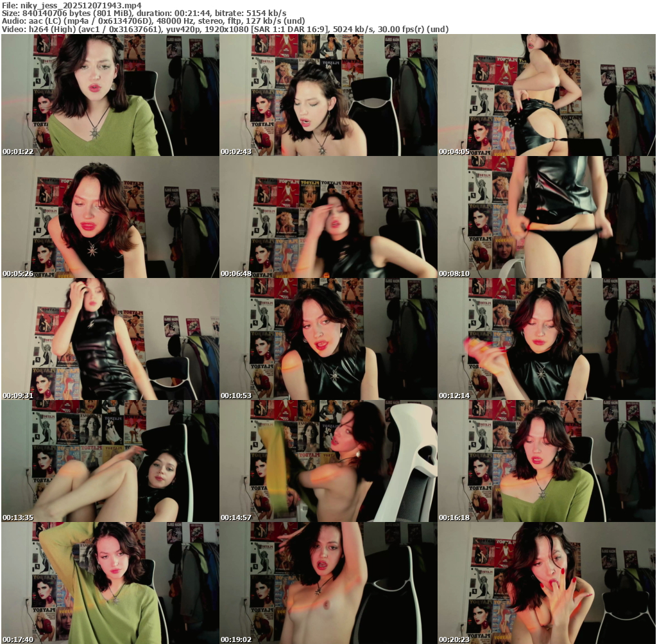Screen dimensions: 657x644
Task: Click the thumbnail at timestamp 00:01:22
Action: (110, 95)
